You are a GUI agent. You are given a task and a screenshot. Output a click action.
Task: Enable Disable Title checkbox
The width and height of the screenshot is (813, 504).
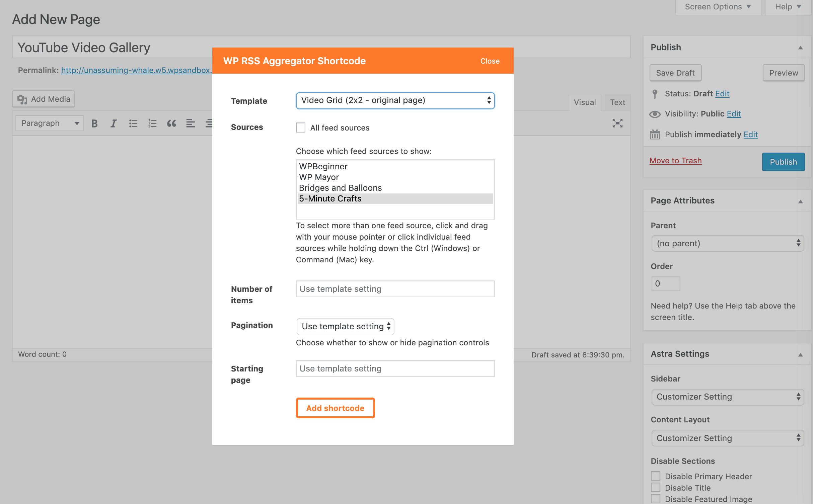pos(656,487)
